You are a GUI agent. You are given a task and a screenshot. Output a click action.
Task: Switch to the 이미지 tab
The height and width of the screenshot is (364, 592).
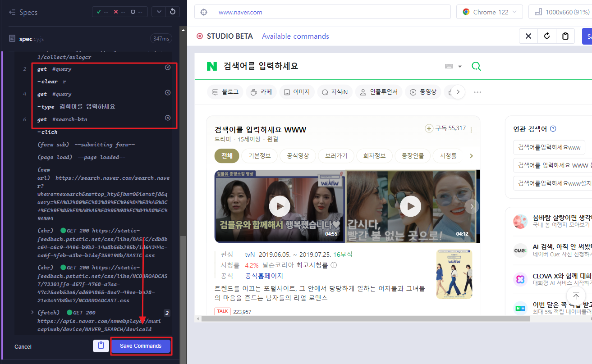point(297,92)
